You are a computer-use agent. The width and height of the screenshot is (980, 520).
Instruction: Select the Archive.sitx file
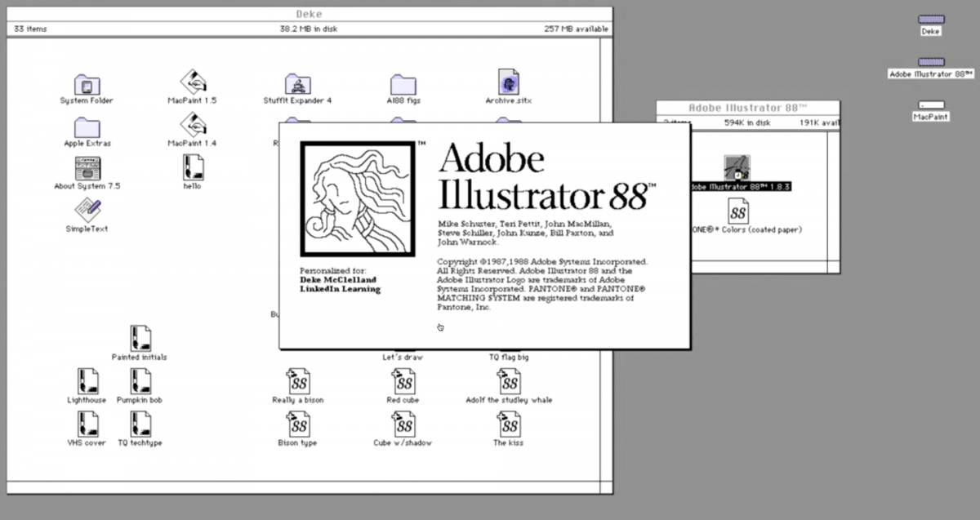click(x=508, y=82)
